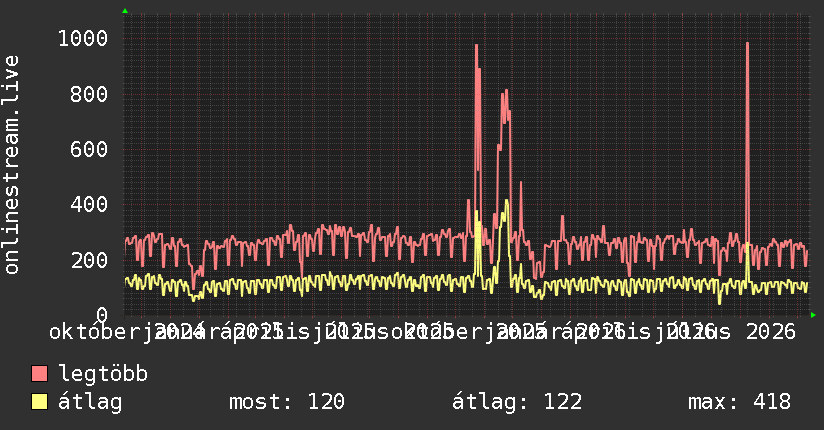The image size is (824, 430).
Task: Click the 2026 label at the x-axis end
Action: (771, 332)
